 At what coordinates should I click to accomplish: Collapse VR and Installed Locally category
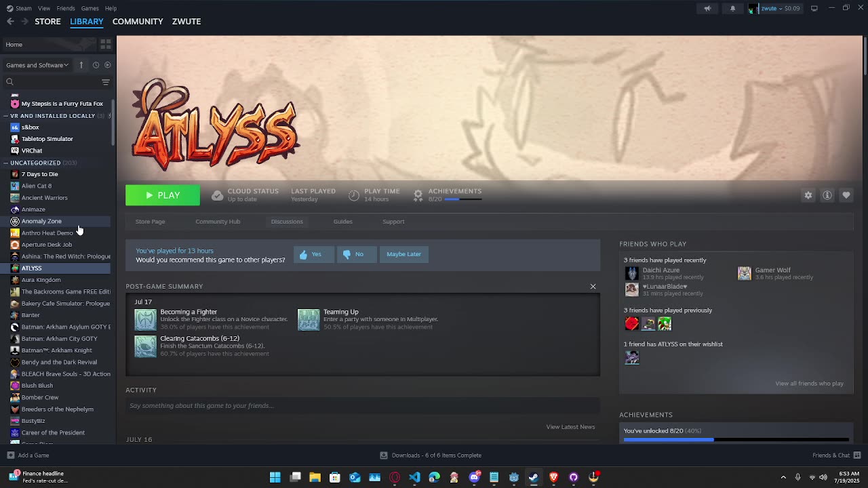point(5,116)
